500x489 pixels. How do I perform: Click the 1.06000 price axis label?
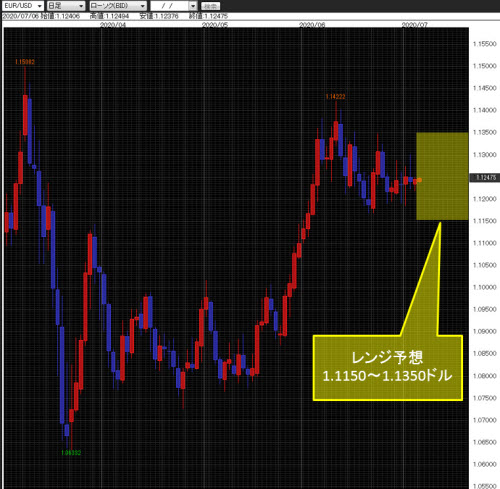485,464
